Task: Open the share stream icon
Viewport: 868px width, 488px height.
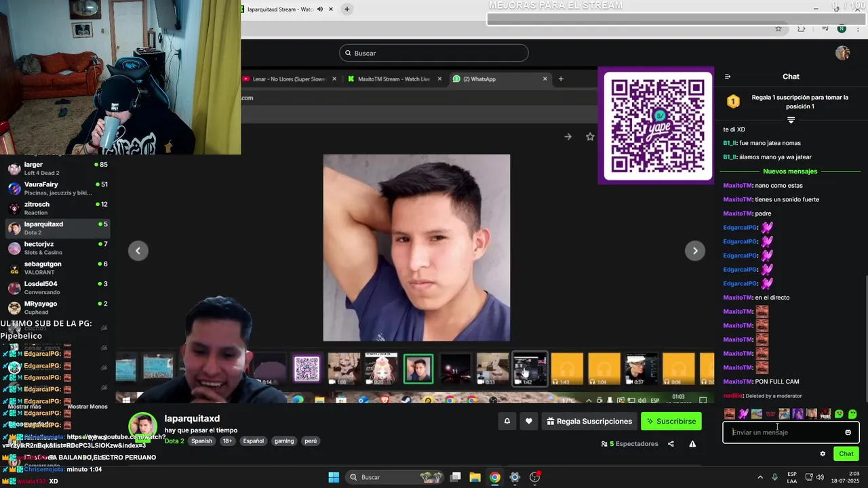Action: pyautogui.click(x=671, y=444)
